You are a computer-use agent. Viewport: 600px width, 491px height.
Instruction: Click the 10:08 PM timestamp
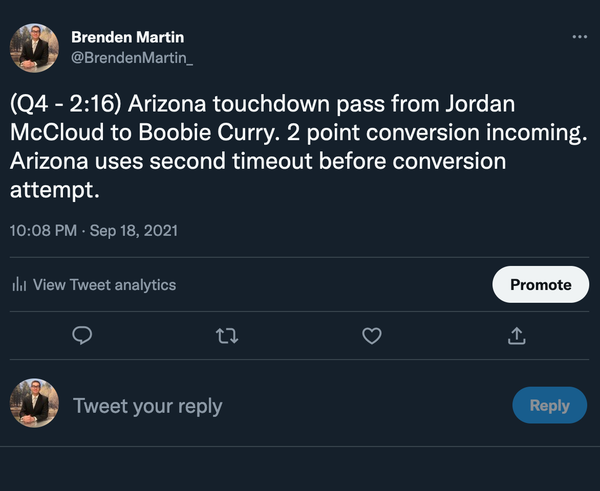[43, 230]
